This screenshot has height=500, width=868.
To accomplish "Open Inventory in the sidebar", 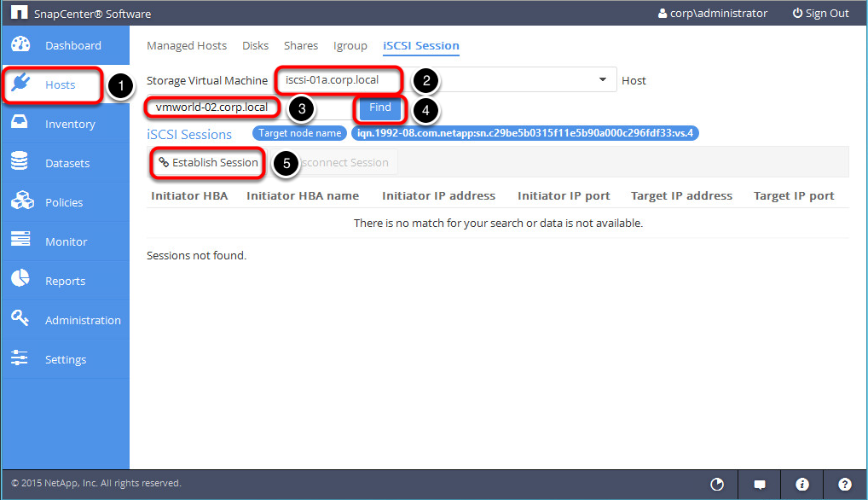I will click(66, 124).
